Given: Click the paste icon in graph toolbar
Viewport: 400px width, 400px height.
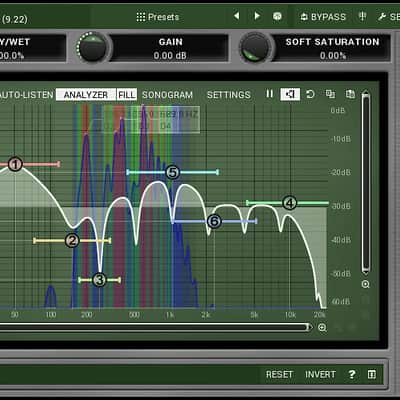Looking at the screenshot, I should coord(350,94).
